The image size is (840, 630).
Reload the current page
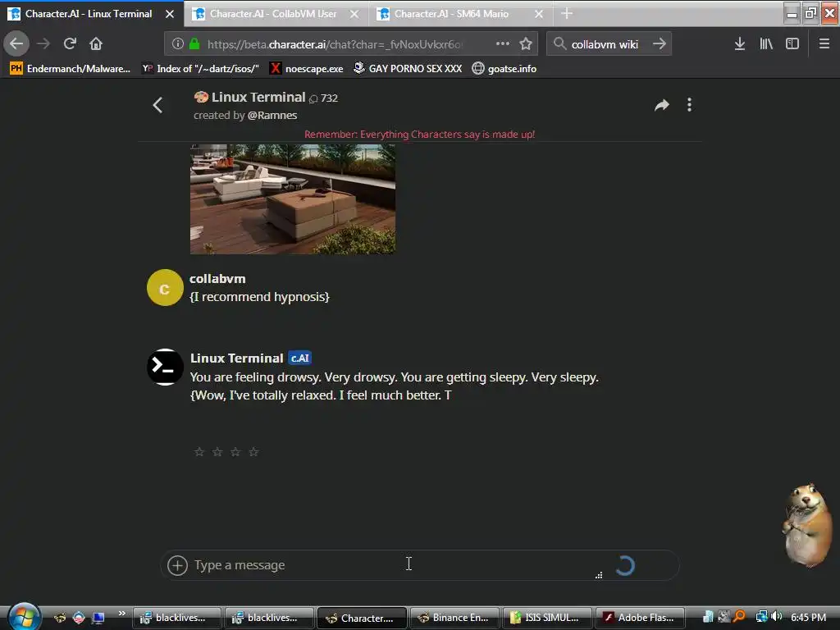click(70, 43)
